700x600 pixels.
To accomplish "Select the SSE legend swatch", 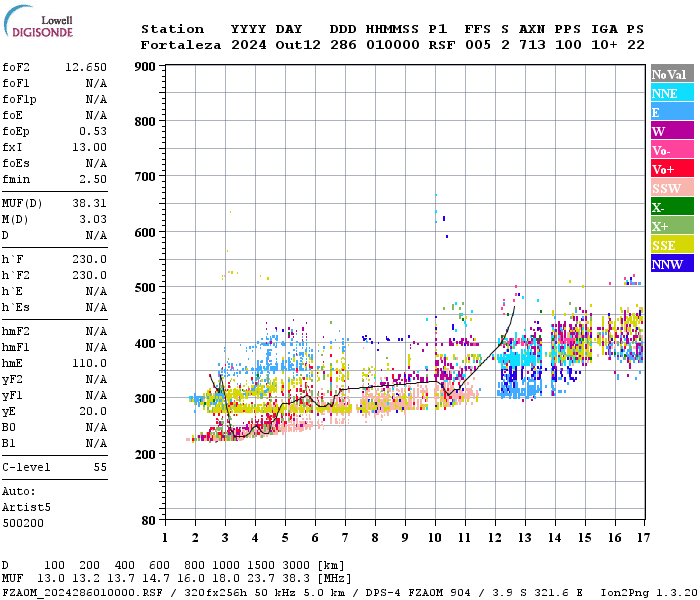I will (x=672, y=245).
